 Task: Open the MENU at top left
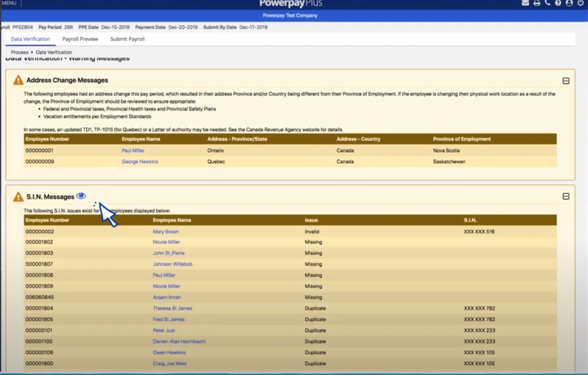(9, 3)
